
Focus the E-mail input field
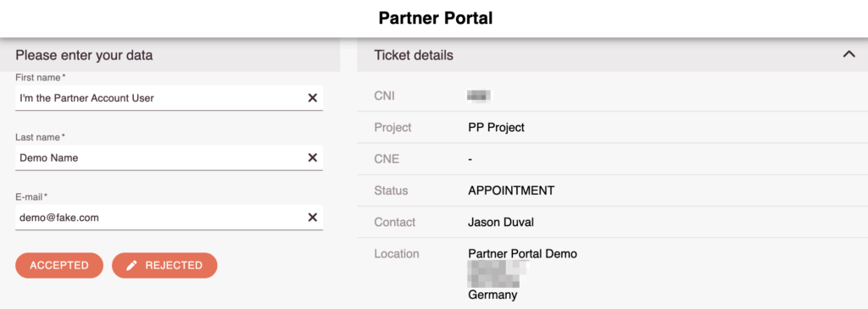click(x=160, y=218)
